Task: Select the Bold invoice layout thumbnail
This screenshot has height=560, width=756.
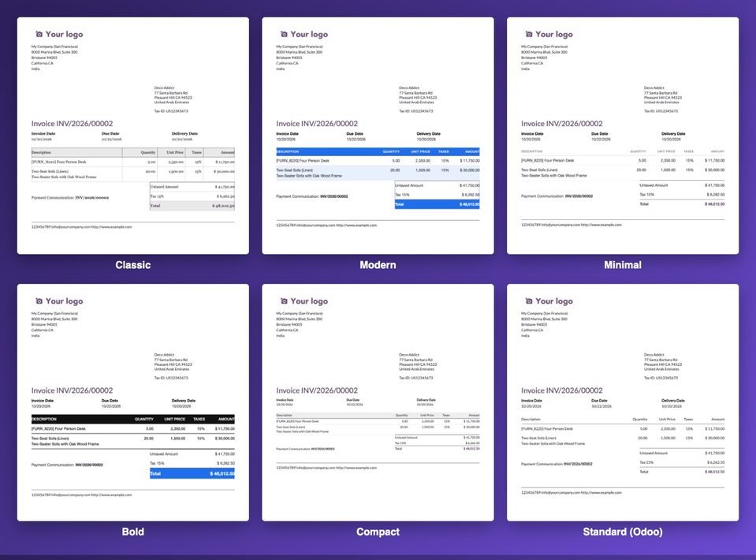Action: click(x=133, y=402)
